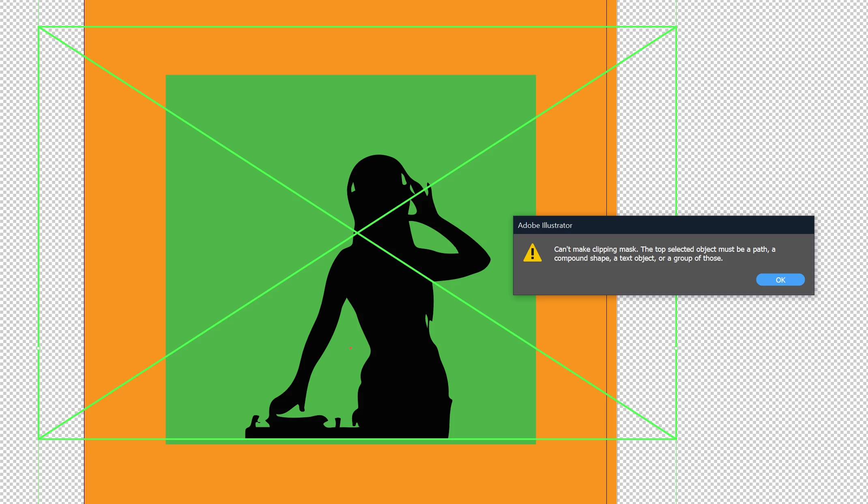
Task: Click the bottom-right corner of the green bounding frame
Action: pos(676,438)
